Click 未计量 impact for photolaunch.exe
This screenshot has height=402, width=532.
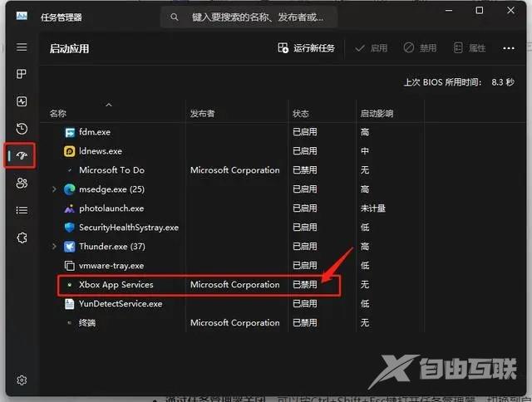click(373, 208)
